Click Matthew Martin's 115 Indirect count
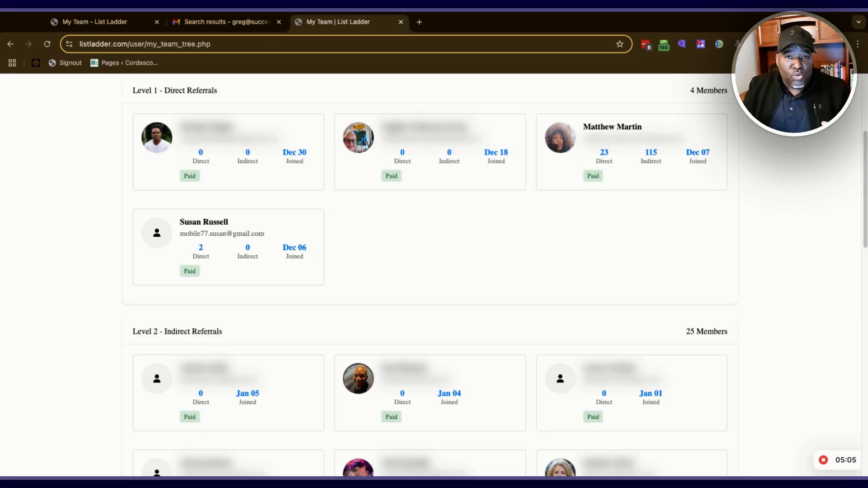Viewport: 868px width, 488px height. 651,152
